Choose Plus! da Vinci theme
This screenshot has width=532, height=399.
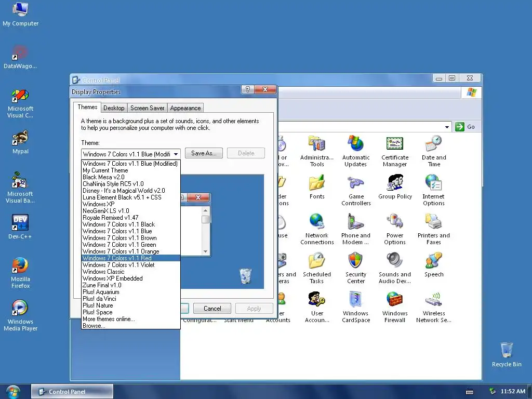click(131, 299)
